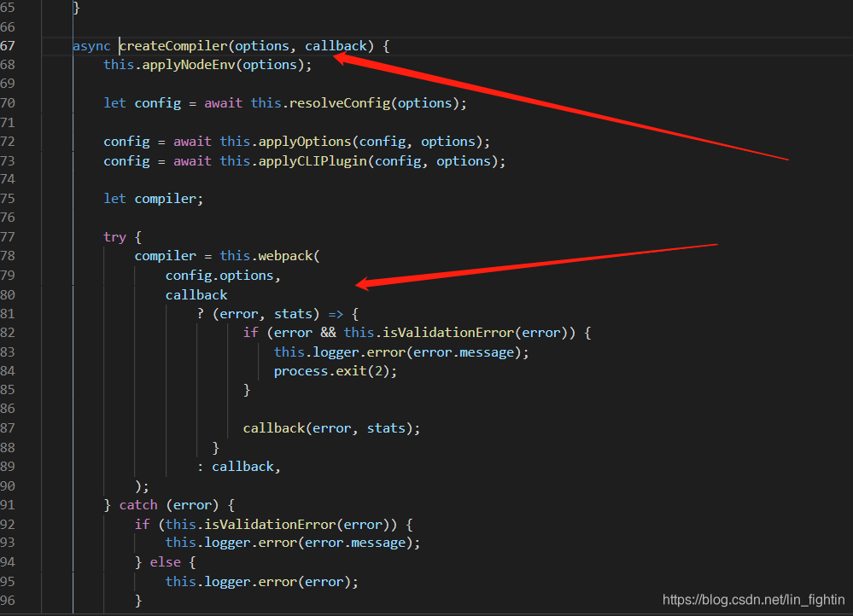Image resolution: width=853 pixels, height=616 pixels.
Task: Click line number 70 in the gutter
Action: (x=8, y=103)
